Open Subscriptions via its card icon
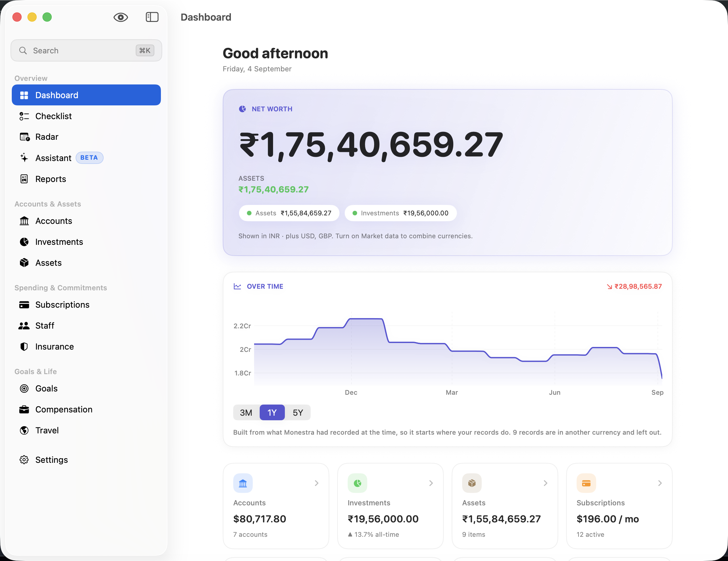The height and width of the screenshot is (561, 728). click(24, 304)
